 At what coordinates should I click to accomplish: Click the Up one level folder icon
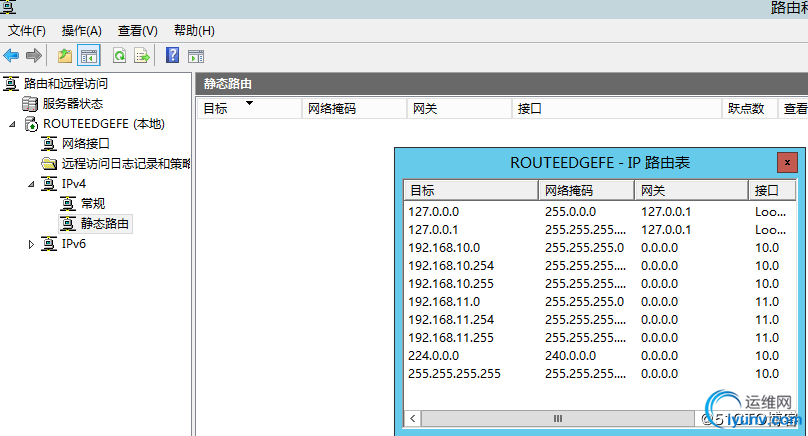pyautogui.click(x=65, y=56)
